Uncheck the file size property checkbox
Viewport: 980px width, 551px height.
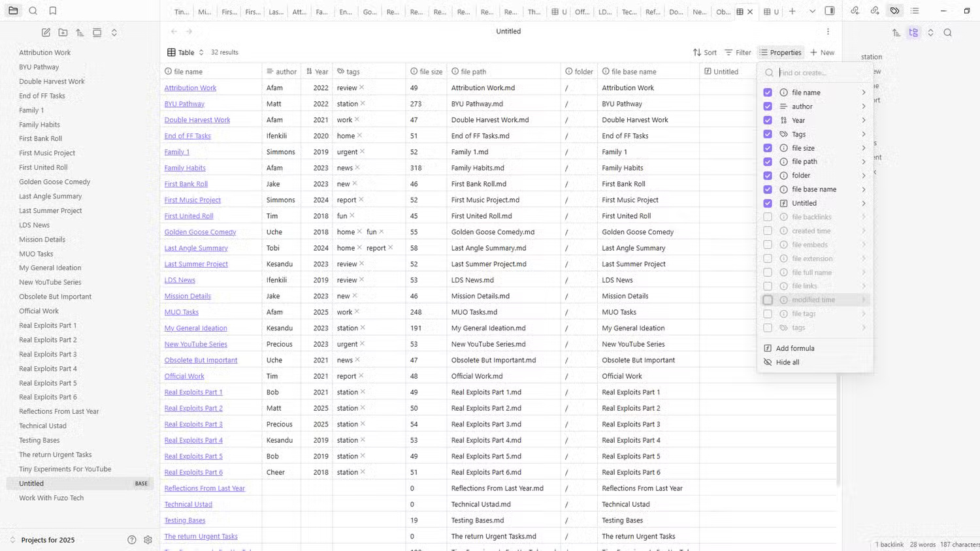pos(768,148)
